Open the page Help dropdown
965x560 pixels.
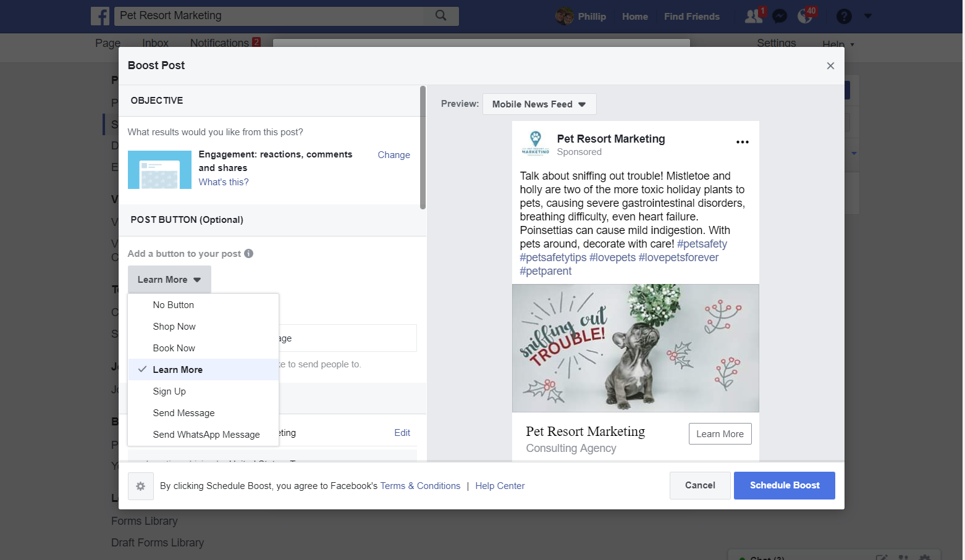[x=838, y=44]
